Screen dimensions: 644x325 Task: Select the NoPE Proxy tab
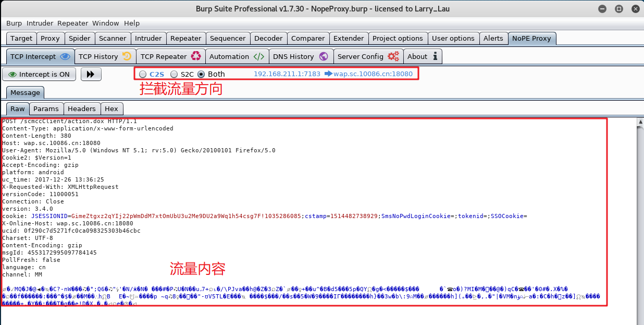point(531,38)
